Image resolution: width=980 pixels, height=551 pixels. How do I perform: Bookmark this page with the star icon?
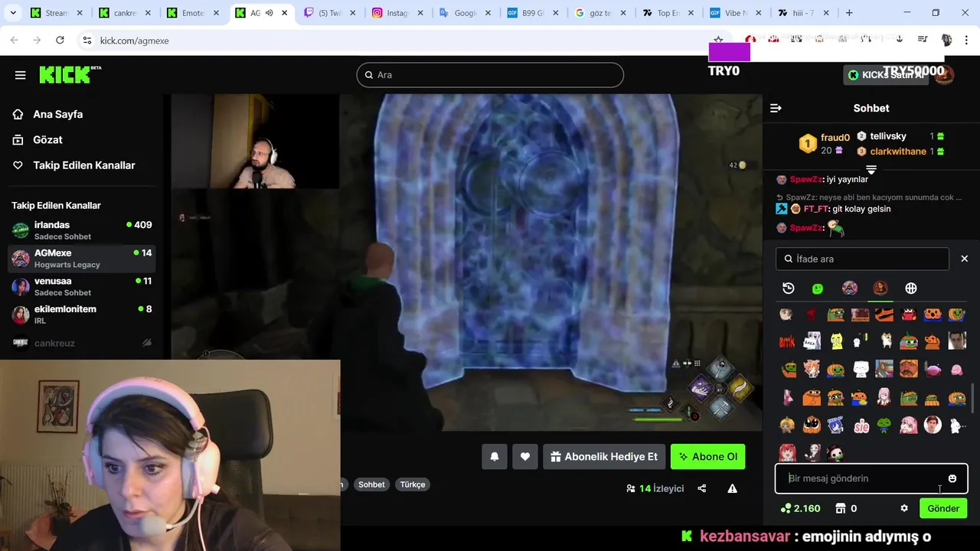tap(718, 40)
